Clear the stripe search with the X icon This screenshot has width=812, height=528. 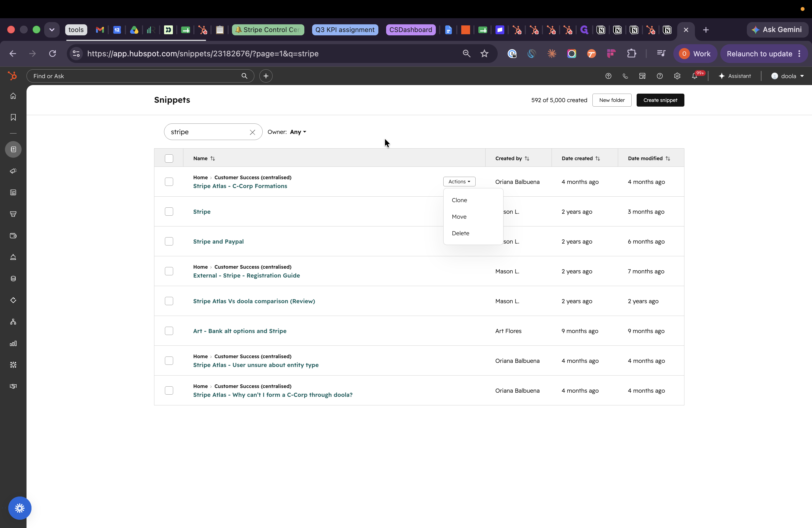[x=252, y=132]
